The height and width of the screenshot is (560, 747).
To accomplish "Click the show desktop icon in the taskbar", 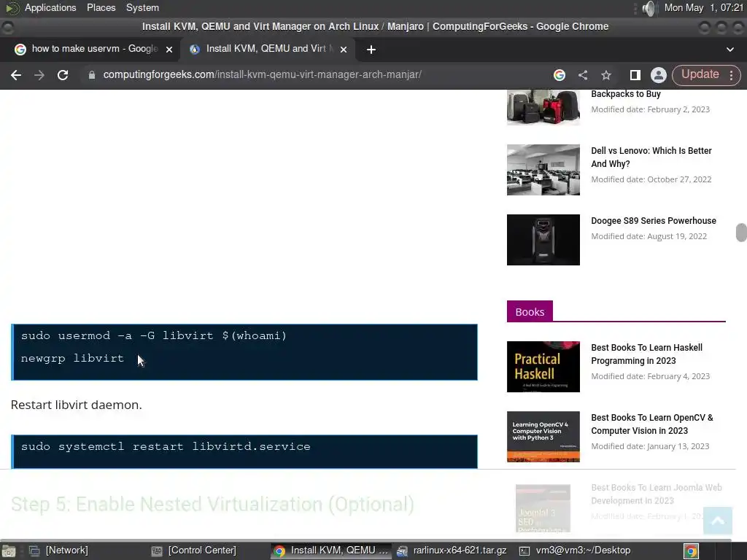I will (9, 551).
